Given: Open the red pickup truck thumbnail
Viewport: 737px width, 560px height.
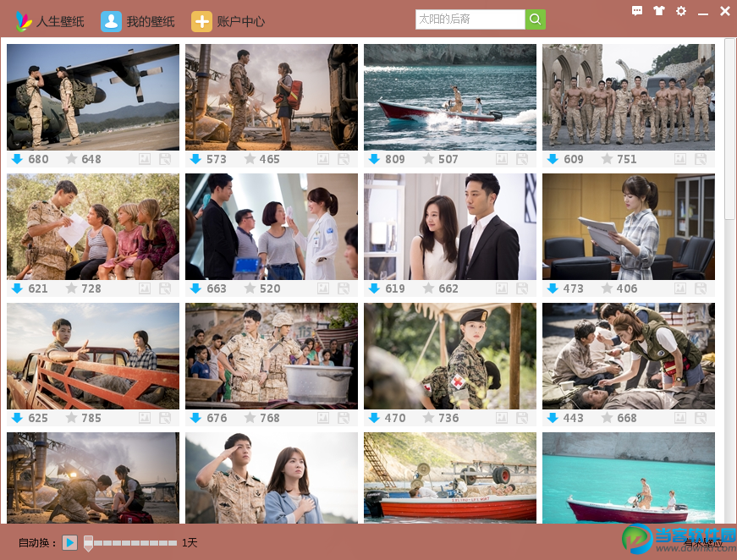Looking at the screenshot, I should click(93, 355).
